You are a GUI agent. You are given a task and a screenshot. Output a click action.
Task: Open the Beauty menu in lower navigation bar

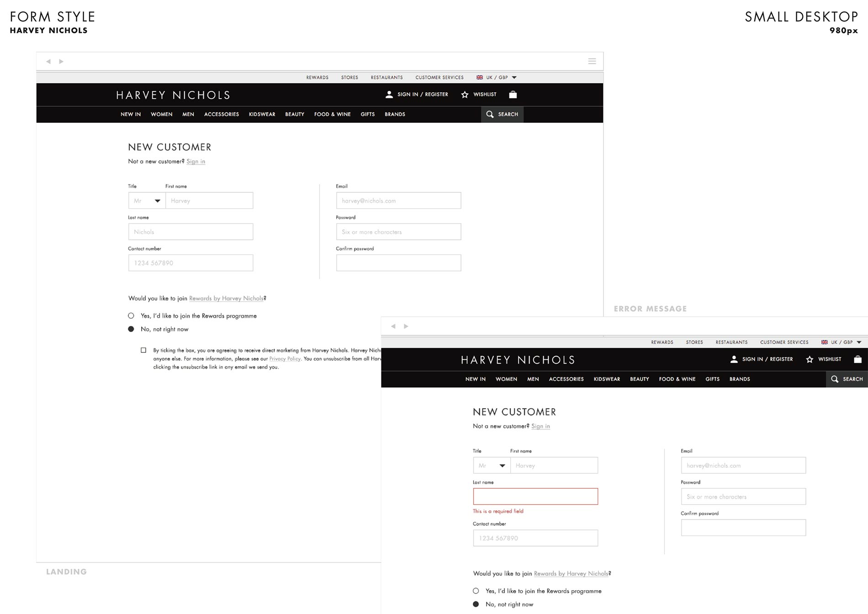640,379
